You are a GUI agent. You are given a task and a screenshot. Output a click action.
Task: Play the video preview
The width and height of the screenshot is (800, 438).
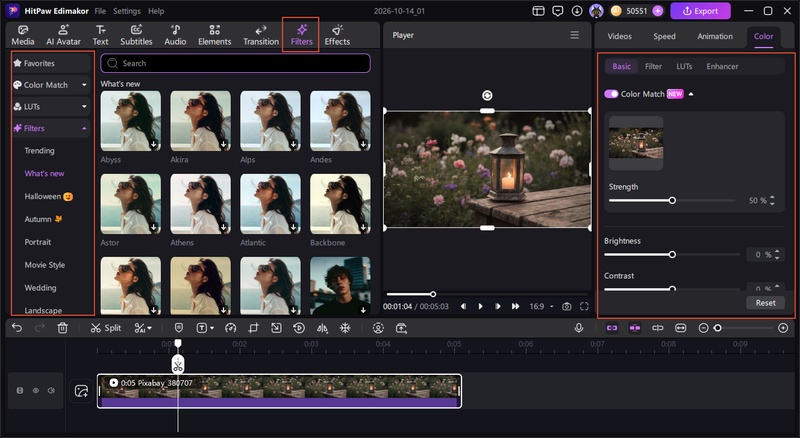(x=480, y=306)
